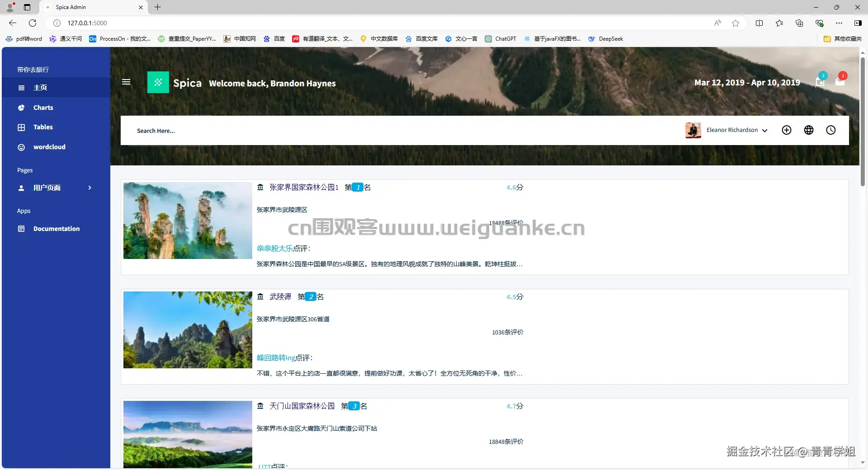
Task: Toggle the hamburger sidebar menu icon
Action: click(126, 82)
